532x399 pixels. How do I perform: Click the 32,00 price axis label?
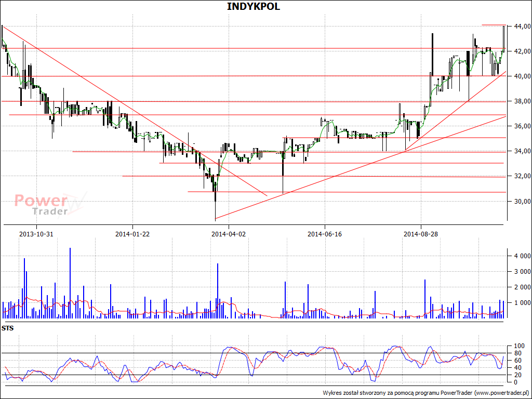click(522, 176)
